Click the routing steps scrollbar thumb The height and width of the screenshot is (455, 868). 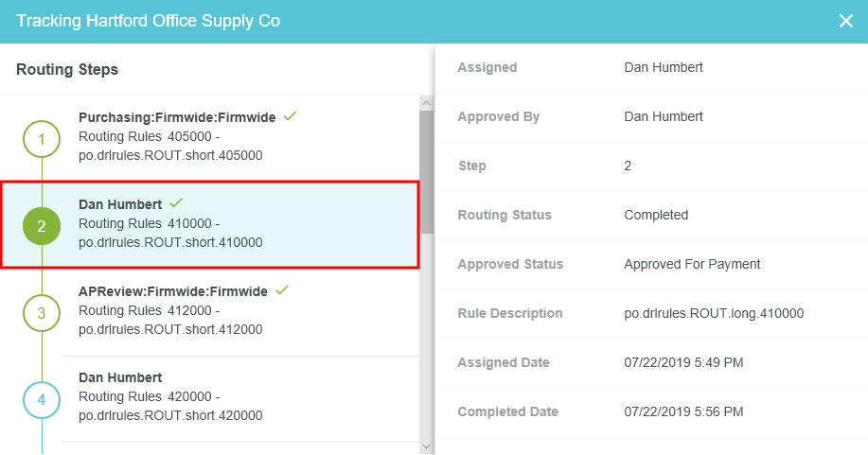click(426, 170)
